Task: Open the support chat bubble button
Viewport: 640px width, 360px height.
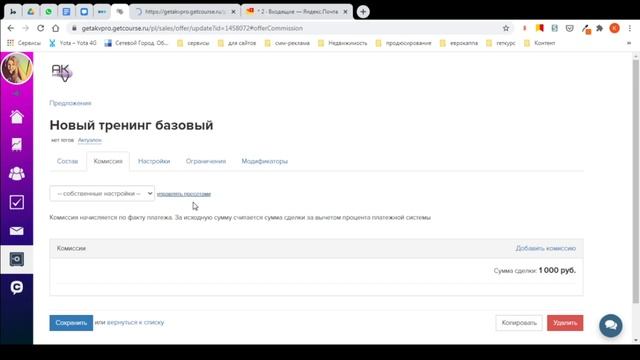Action: point(611,325)
